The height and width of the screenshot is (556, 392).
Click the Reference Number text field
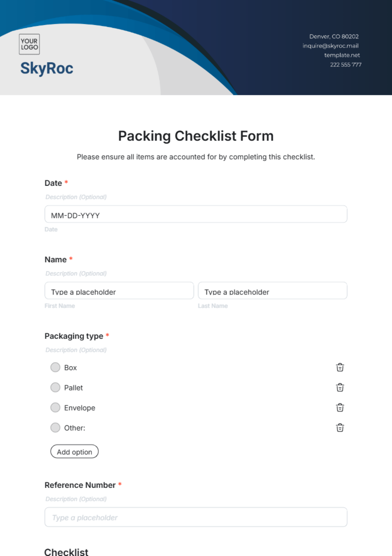coord(196,517)
